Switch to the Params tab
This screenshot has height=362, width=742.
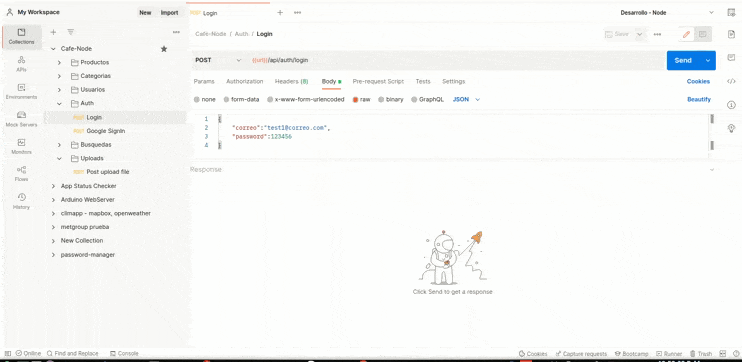(x=204, y=81)
